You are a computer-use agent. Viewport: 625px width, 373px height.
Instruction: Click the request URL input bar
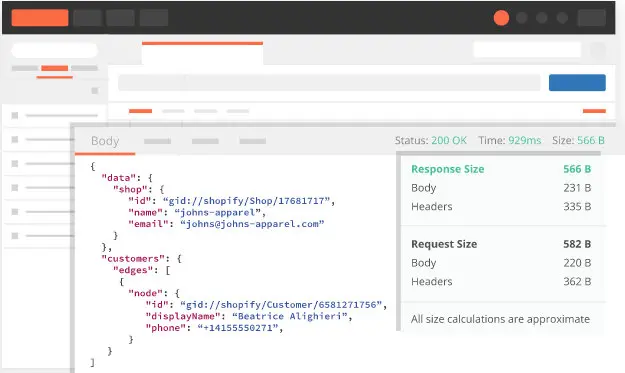coord(329,82)
